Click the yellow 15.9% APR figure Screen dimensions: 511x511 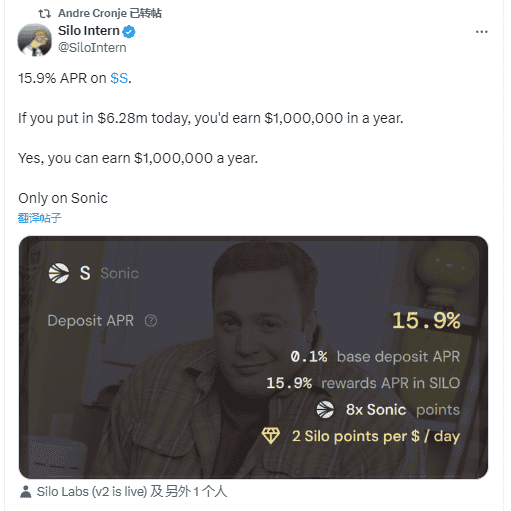pyautogui.click(x=426, y=321)
